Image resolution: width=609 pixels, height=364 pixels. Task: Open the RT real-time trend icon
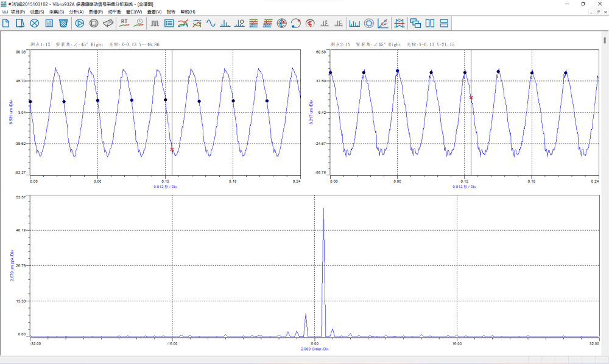pyautogui.click(x=124, y=23)
